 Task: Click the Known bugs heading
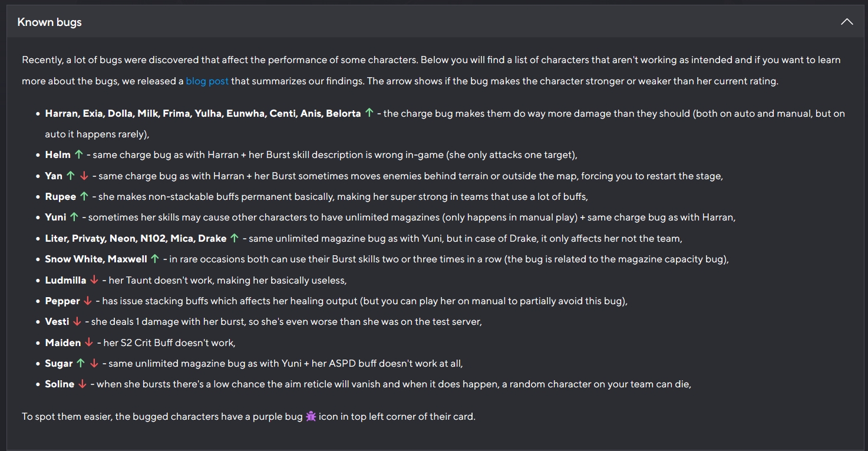point(49,22)
